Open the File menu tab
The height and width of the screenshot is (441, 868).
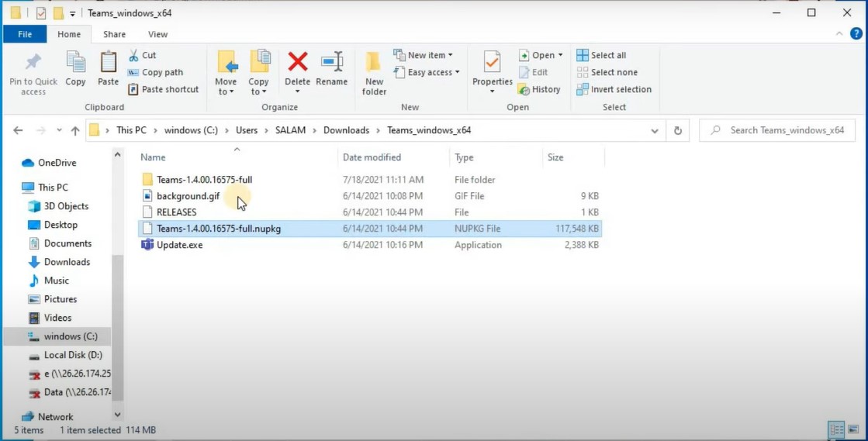[x=25, y=34]
